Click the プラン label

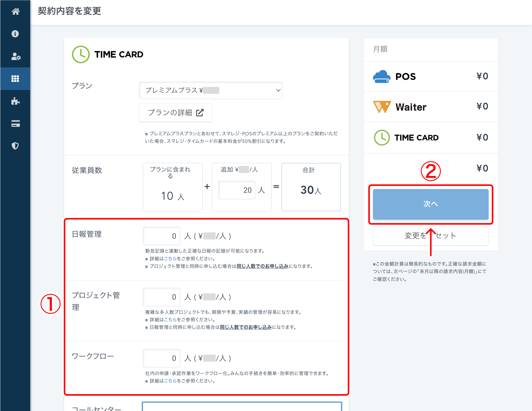82,86
